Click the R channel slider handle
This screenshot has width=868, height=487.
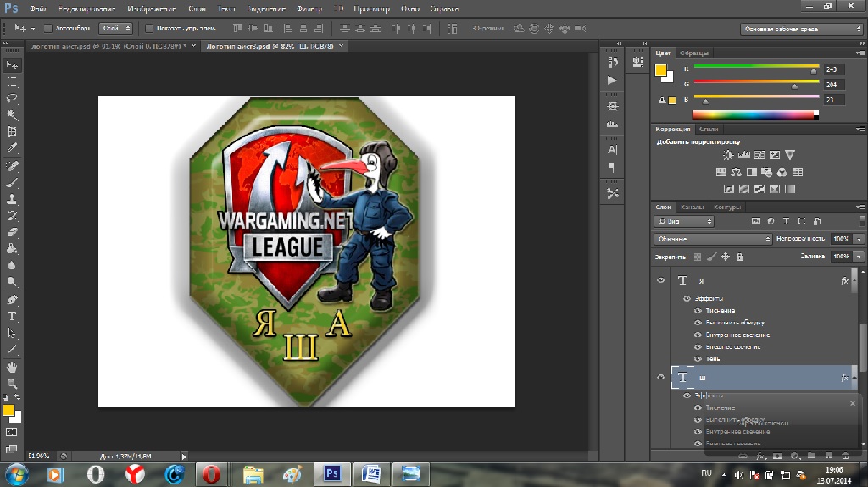(x=814, y=71)
